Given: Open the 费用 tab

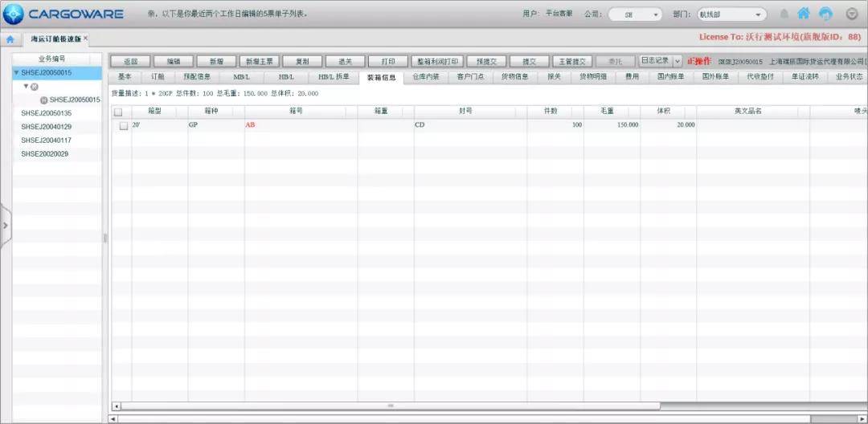Looking at the screenshot, I should [632, 77].
